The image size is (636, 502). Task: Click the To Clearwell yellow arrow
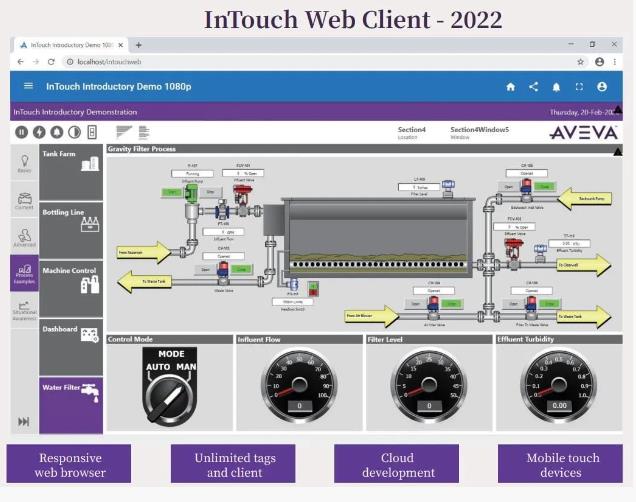click(x=584, y=265)
